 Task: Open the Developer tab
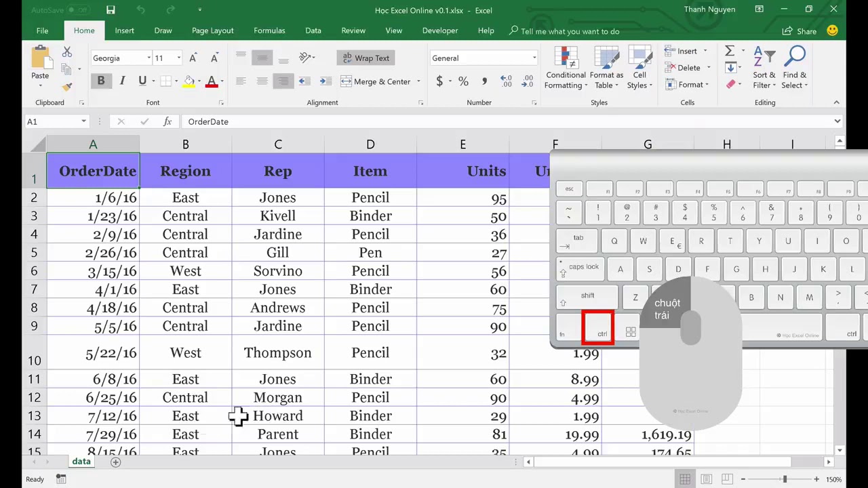(x=440, y=30)
